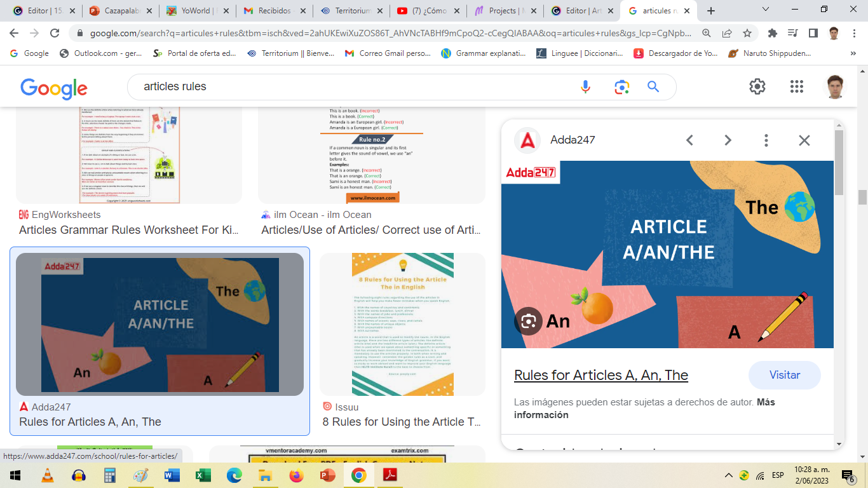
Task: Show next image with the right arrow
Action: click(728, 140)
